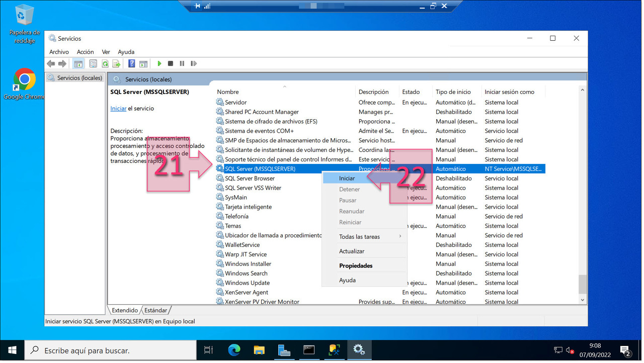This screenshot has width=644, height=363.
Task: Click the Services gear taskbar icon
Action: pos(359,350)
